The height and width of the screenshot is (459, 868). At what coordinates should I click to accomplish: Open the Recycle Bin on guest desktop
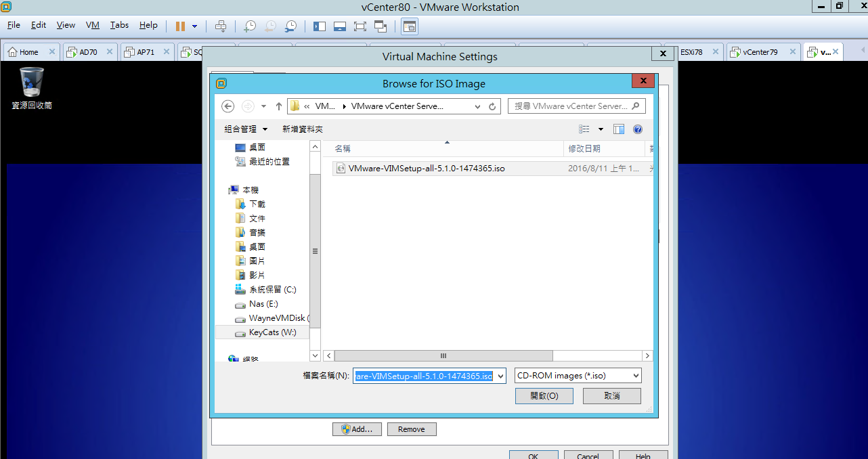[x=32, y=88]
